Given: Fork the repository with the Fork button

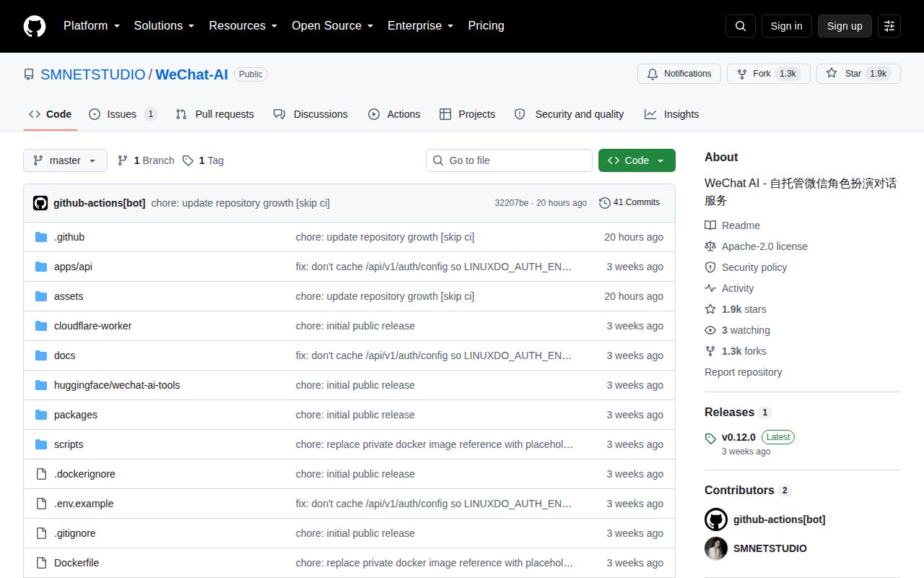Looking at the screenshot, I should 769,74.
